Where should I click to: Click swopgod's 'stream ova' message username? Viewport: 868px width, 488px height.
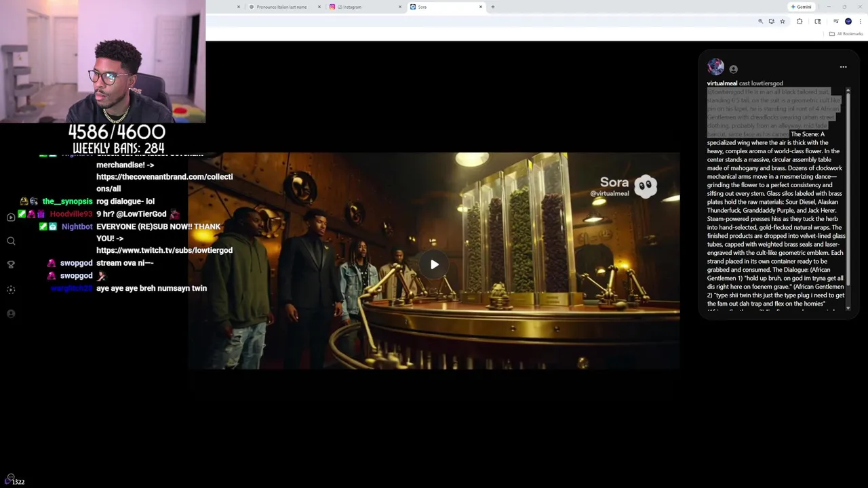[76, 263]
